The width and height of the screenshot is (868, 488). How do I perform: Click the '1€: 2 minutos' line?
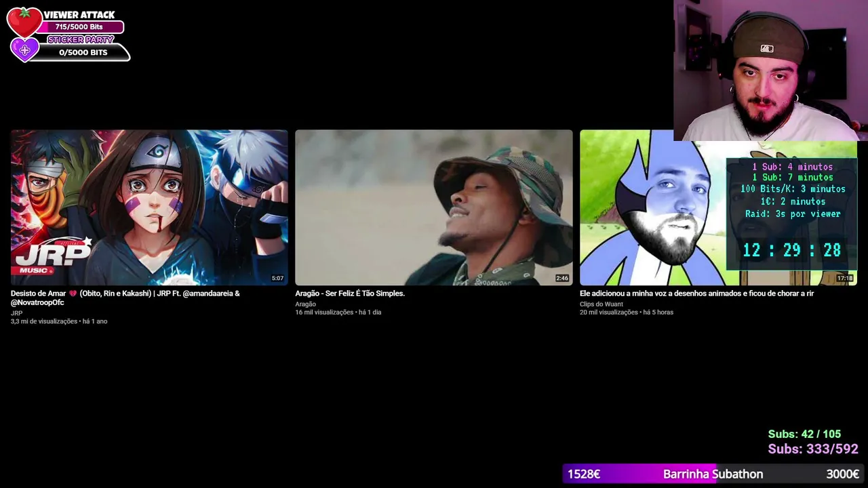coord(792,201)
